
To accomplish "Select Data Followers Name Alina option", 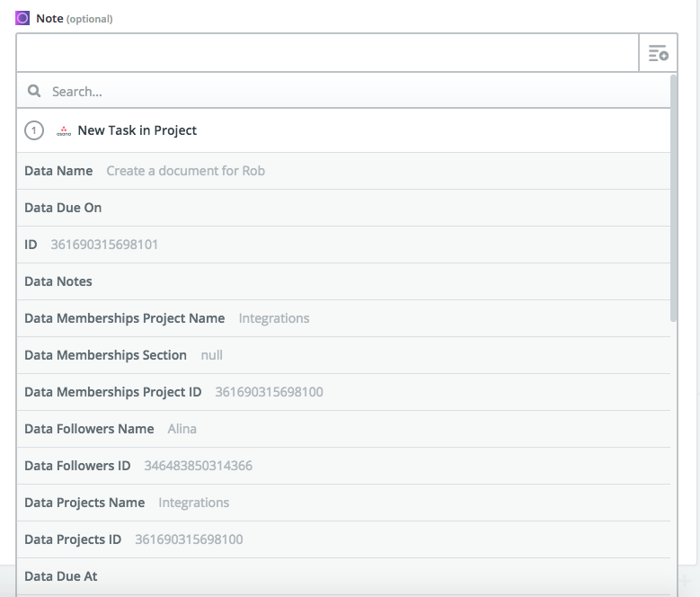I will 344,429.
